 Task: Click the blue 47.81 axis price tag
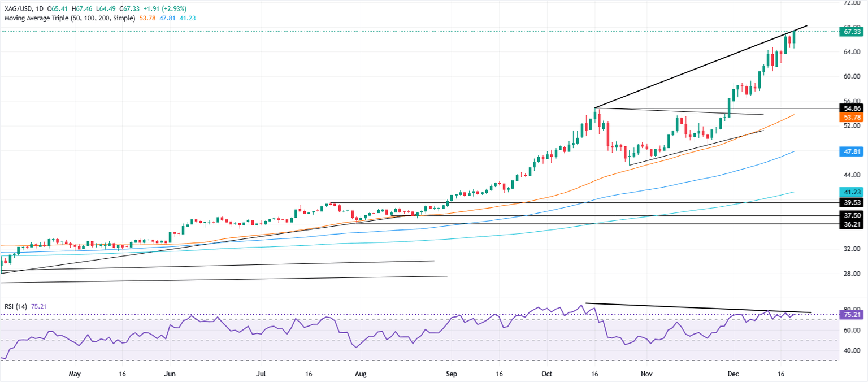click(852, 151)
